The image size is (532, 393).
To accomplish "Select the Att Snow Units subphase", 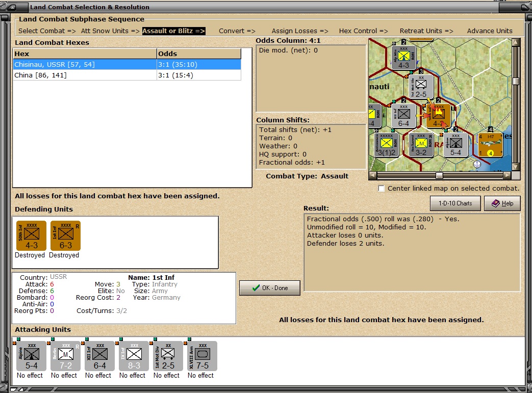I will tap(110, 31).
